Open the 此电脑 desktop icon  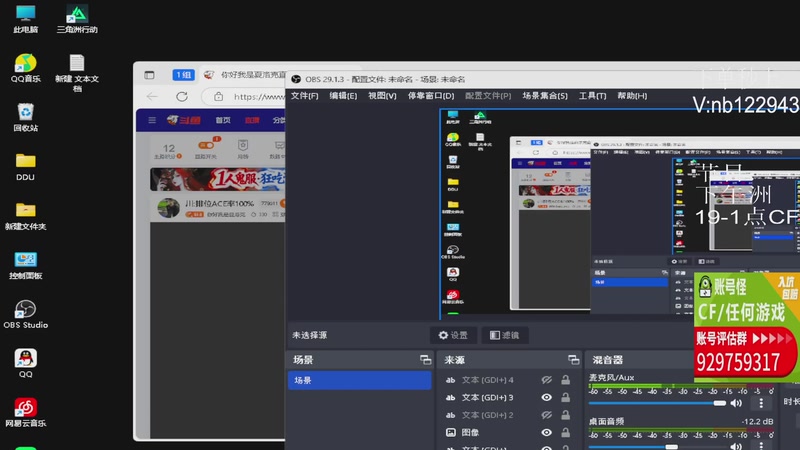(26, 19)
